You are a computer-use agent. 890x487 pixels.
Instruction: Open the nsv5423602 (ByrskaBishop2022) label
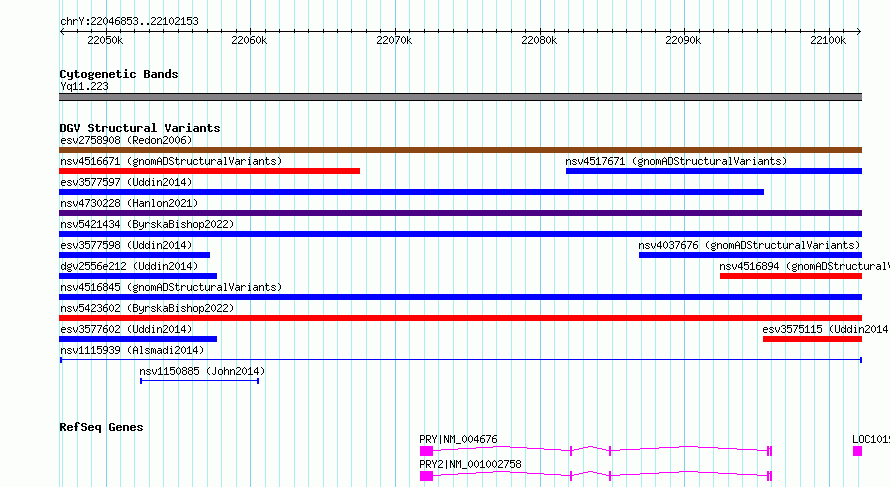tap(147, 308)
